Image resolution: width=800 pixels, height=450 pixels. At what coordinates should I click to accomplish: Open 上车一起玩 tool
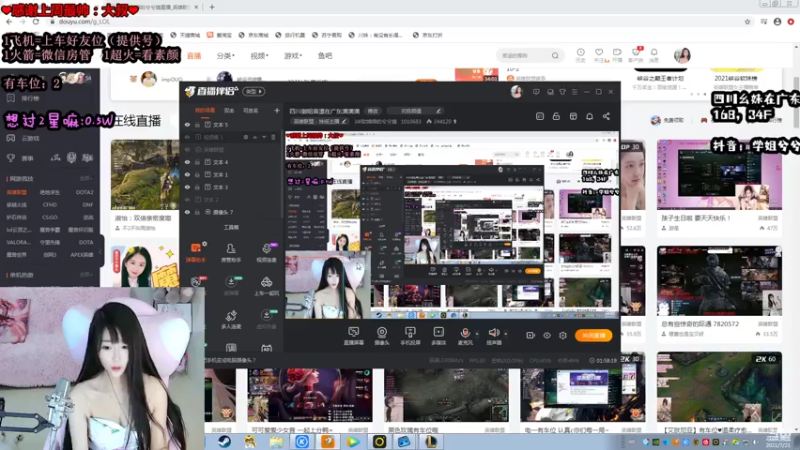pyautogui.click(x=266, y=286)
